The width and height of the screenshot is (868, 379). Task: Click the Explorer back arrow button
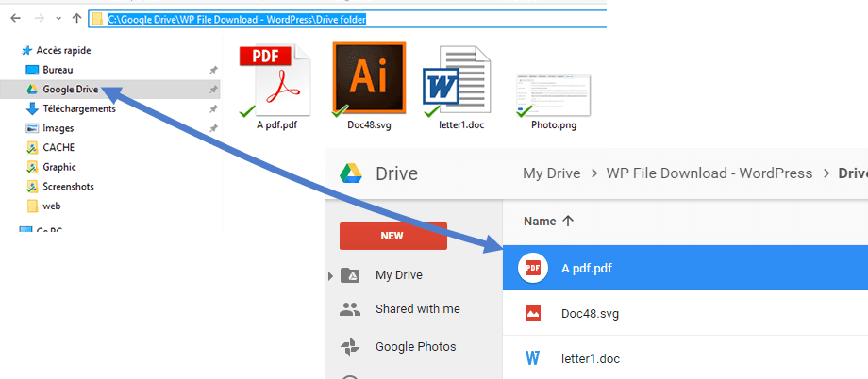pyautogui.click(x=13, y=19)
